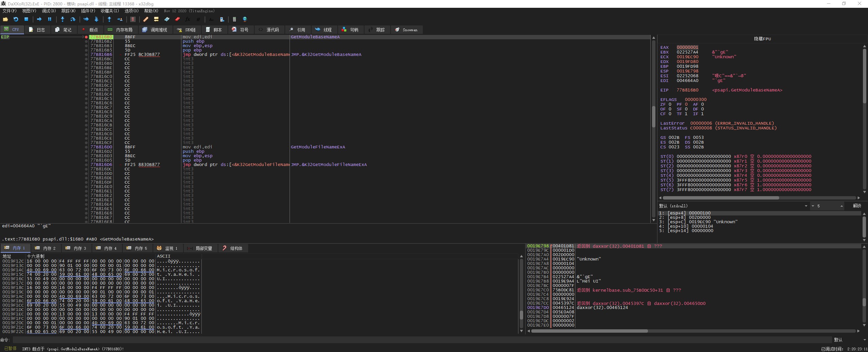
Task: Toggle breakpoint bullet at address 77B816B6
Action: [86, 55]
